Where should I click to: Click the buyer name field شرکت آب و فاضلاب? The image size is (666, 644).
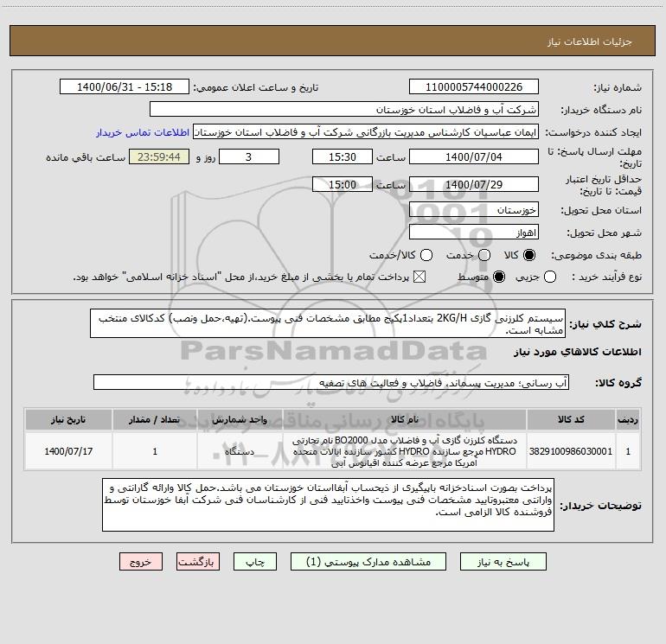pyautogui.click(x=344, y=110)
